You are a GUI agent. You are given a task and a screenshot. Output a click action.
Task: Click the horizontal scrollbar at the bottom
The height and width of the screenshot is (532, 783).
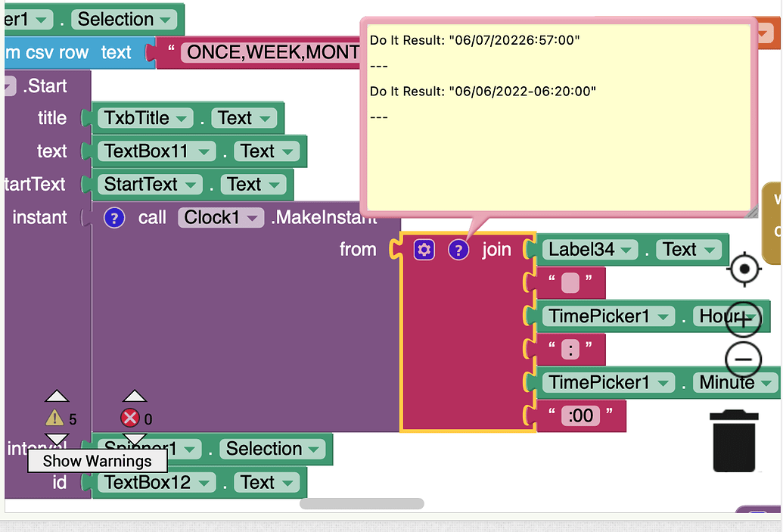point(362,502)
